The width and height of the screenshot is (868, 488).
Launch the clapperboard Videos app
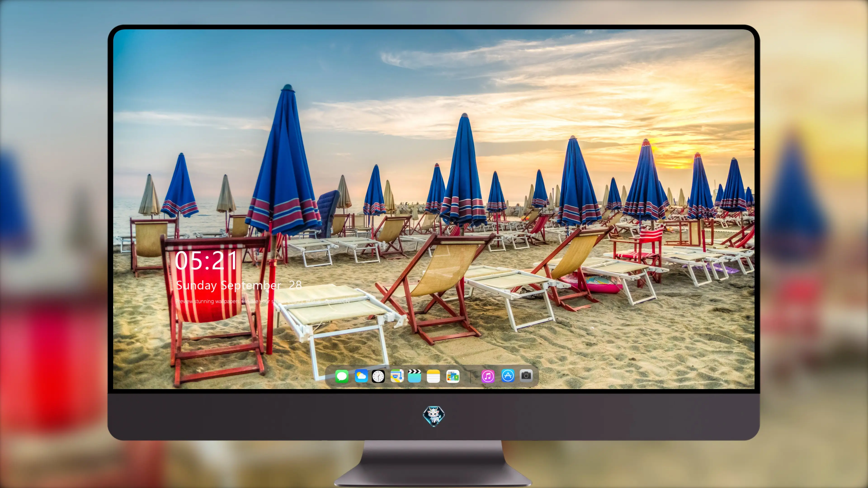415,376
